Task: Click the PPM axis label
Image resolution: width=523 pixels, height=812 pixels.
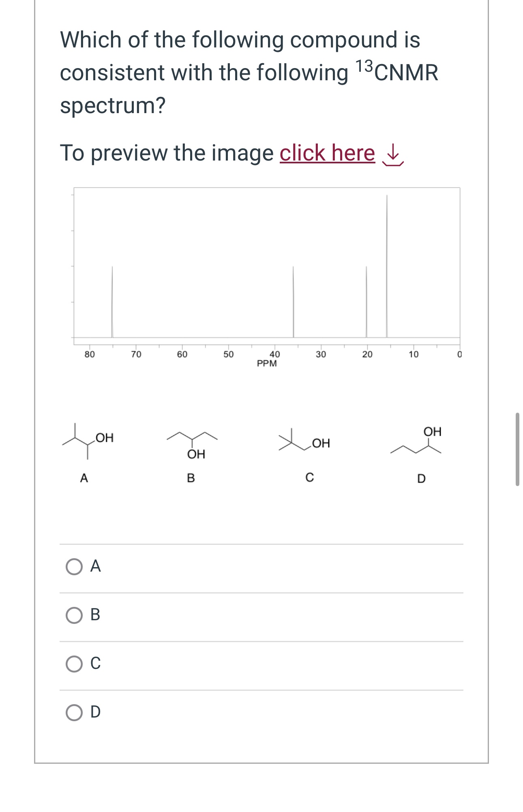Action: (267, 364)
